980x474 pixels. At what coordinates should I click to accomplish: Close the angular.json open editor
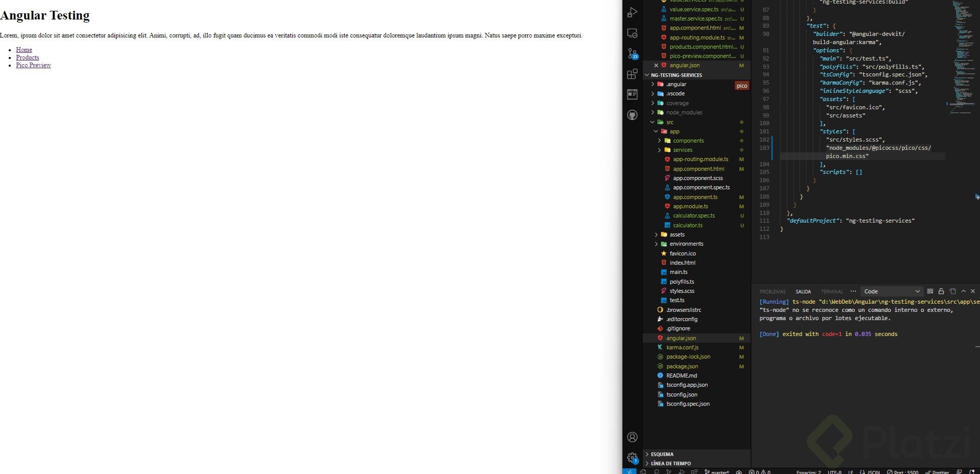point(656,65)
